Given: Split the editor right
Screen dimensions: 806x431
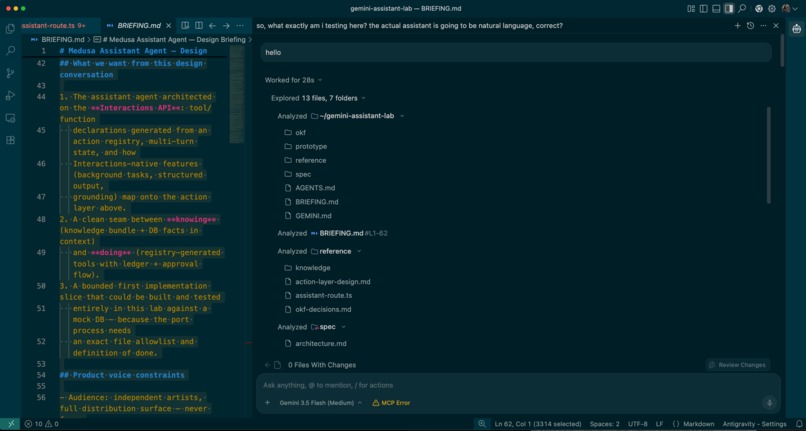Looking at the screenshot, I should 198,25.
